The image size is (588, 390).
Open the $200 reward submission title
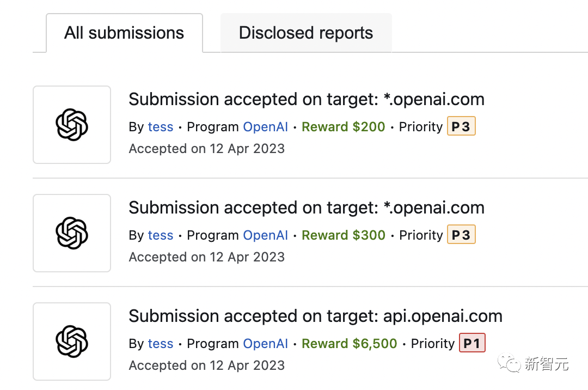click(306, 100)
